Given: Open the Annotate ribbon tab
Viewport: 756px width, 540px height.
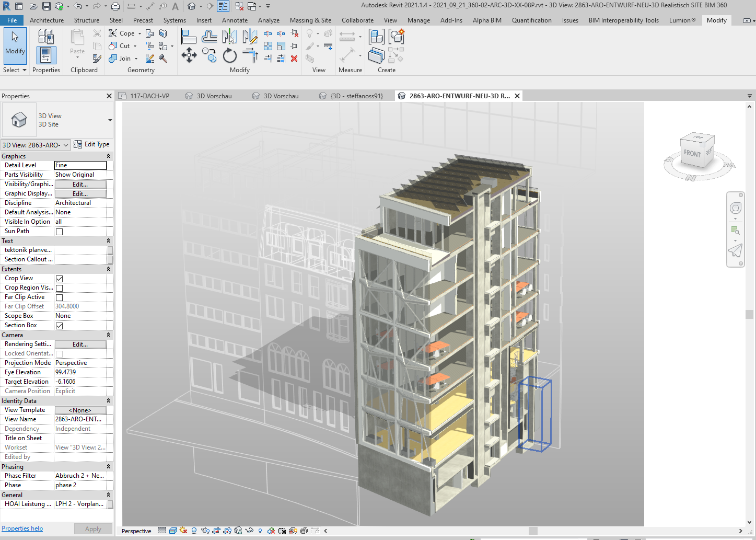Looking at the screenshot, I should [x=235, y=20].
